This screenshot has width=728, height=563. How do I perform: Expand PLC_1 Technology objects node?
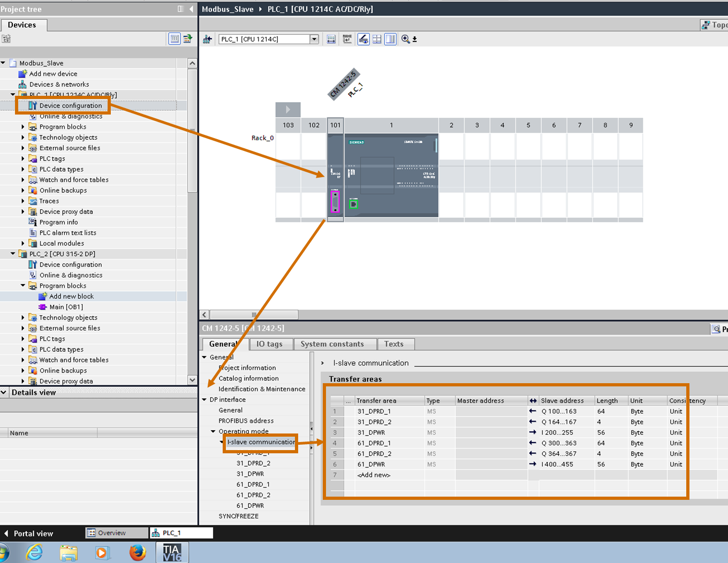pos(23,138)
